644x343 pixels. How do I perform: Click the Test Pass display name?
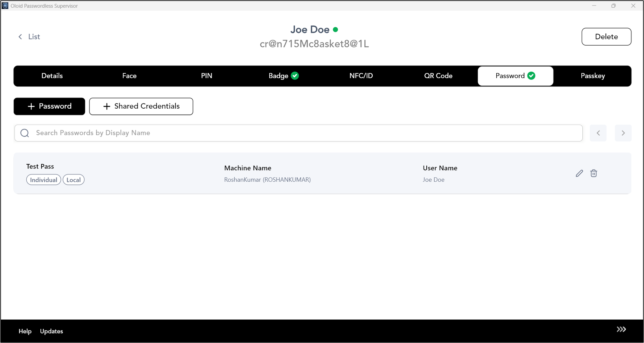click(40, 167)
